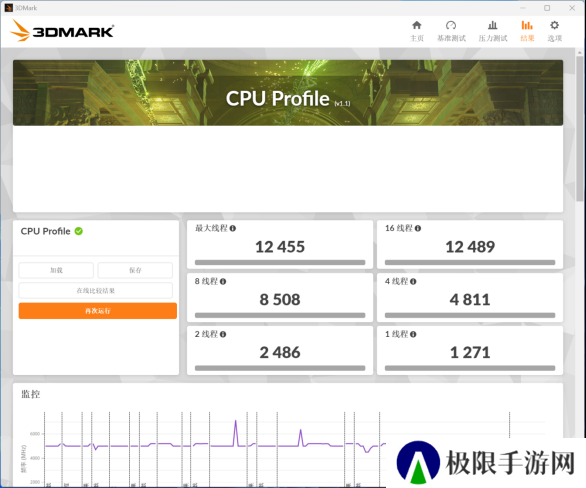Click the orange 再次运行 run again button
The width and height of the screenshot is (586, 488).
98,311
